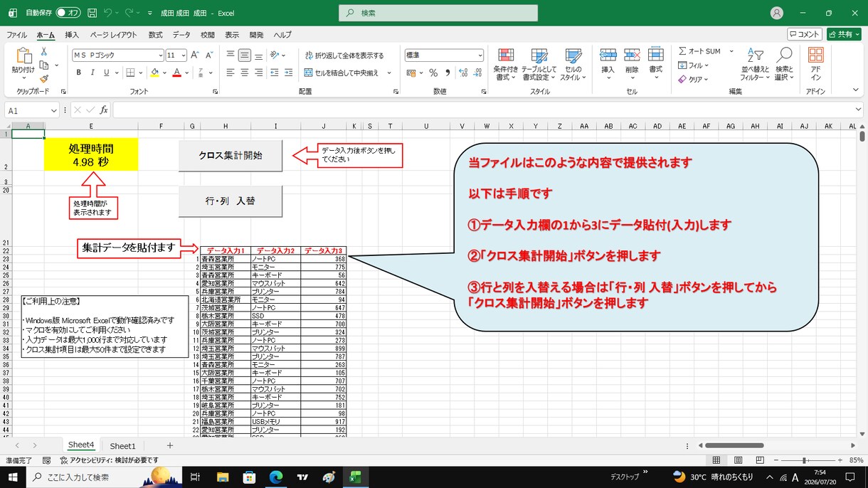Viewport: 868px width, 488px height.
Task: Open sort and filter (並べ替えとフィルター)
Action: pyautogui.click(x=754, y=65)
